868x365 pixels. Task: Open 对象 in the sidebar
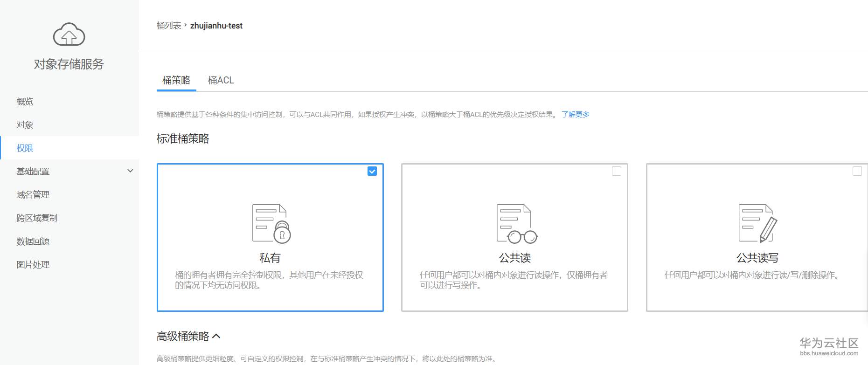pyautogui.click(x=25, y=125)
